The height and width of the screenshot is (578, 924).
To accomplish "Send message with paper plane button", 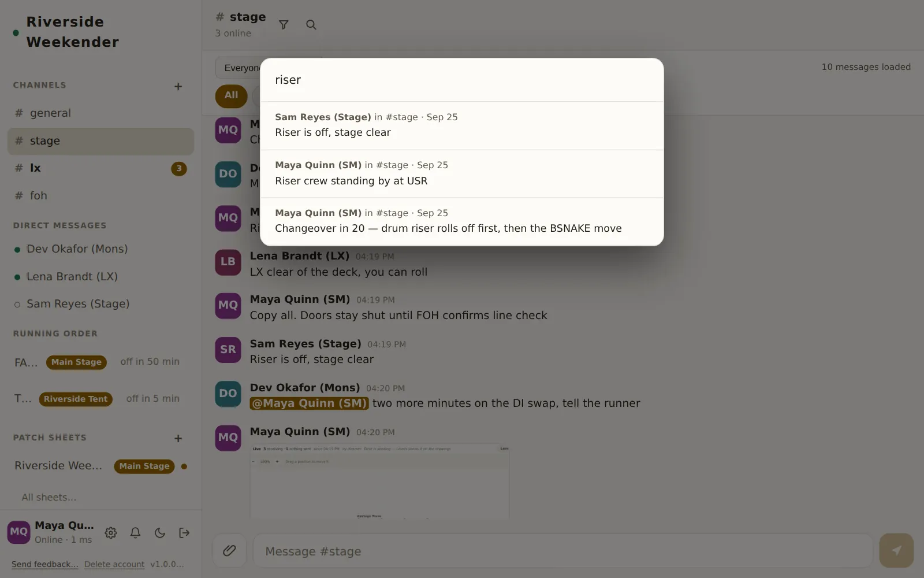I will pyautogui.click(x=896, y=550).
